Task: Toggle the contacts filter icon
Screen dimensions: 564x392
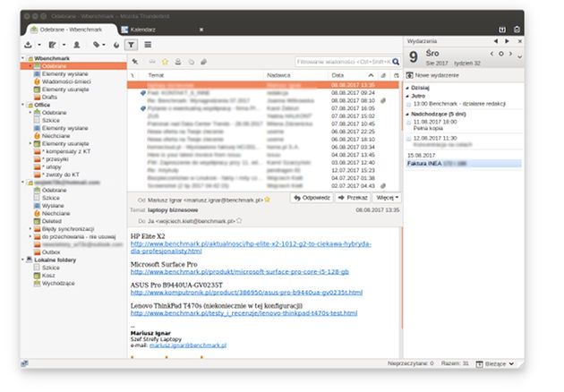Action: 177,62
